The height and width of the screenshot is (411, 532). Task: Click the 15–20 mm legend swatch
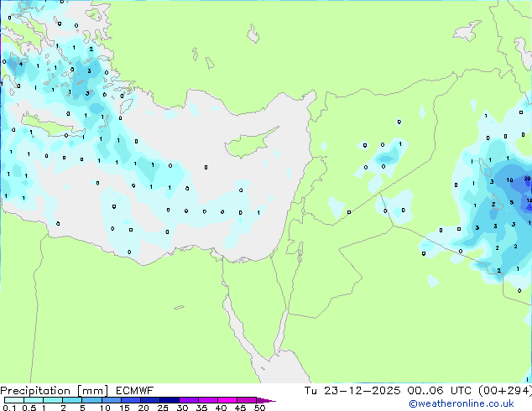point(130,400)
